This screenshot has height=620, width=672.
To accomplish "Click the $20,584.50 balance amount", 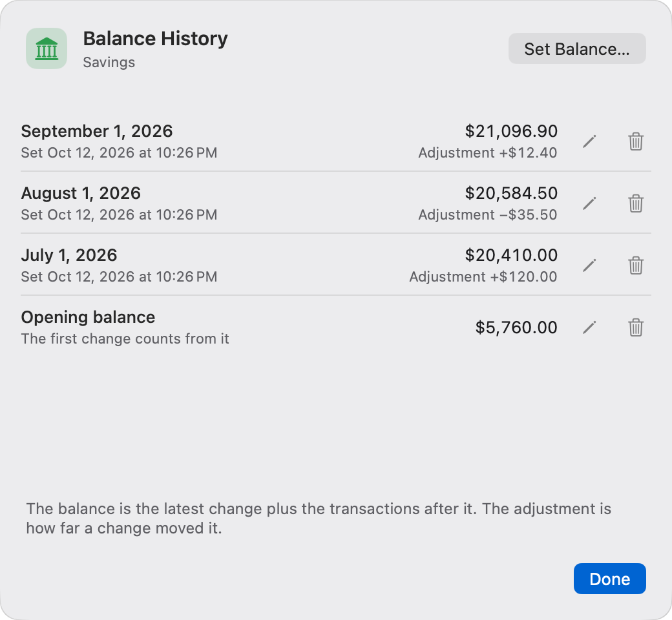I will [511, 193].
